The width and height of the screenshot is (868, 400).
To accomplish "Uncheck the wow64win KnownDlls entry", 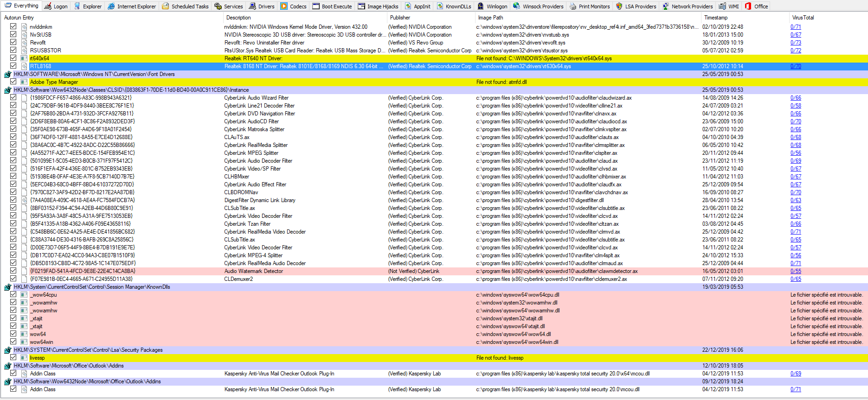I will 13,342.
